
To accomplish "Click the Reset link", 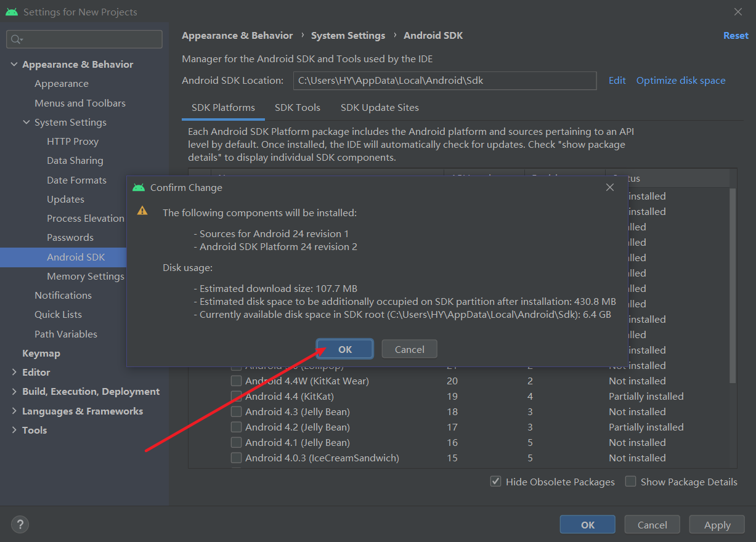I will (736, 35).
